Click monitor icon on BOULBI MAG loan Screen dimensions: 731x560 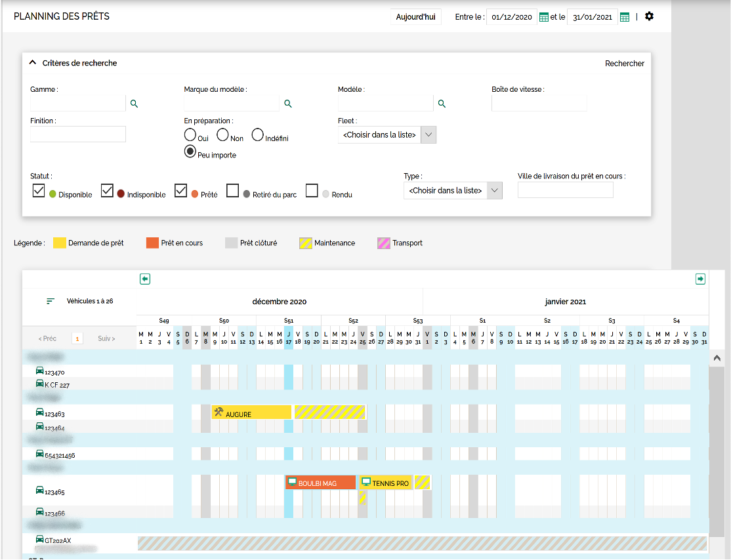point(292,482)
